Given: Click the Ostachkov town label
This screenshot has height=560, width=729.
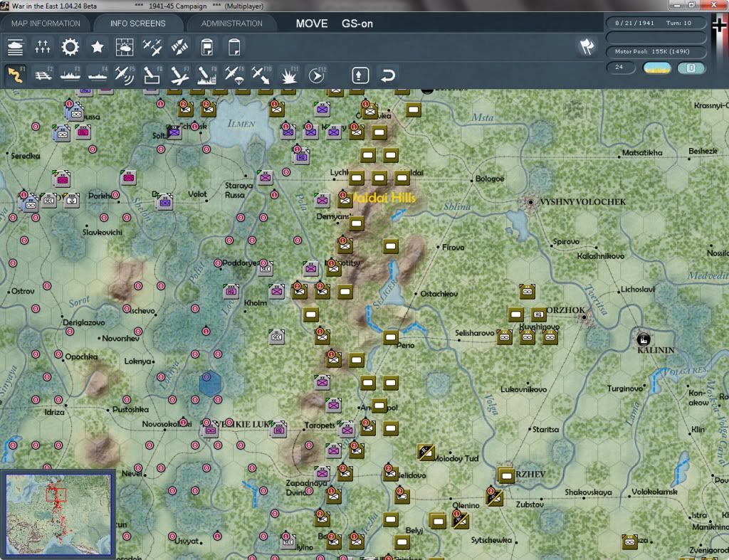Looking at the screenshot, I should (x=439, y=294).
